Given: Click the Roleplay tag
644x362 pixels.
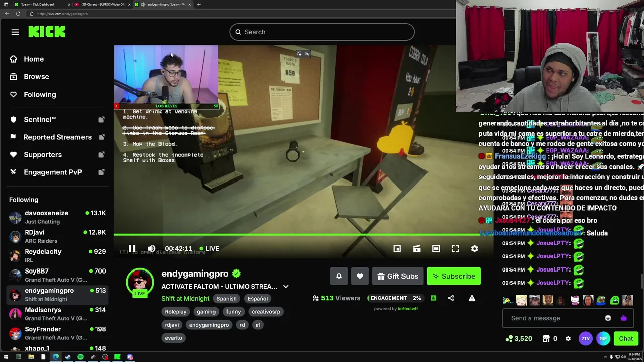Looking at the screenshot, I should click(176, 312).
